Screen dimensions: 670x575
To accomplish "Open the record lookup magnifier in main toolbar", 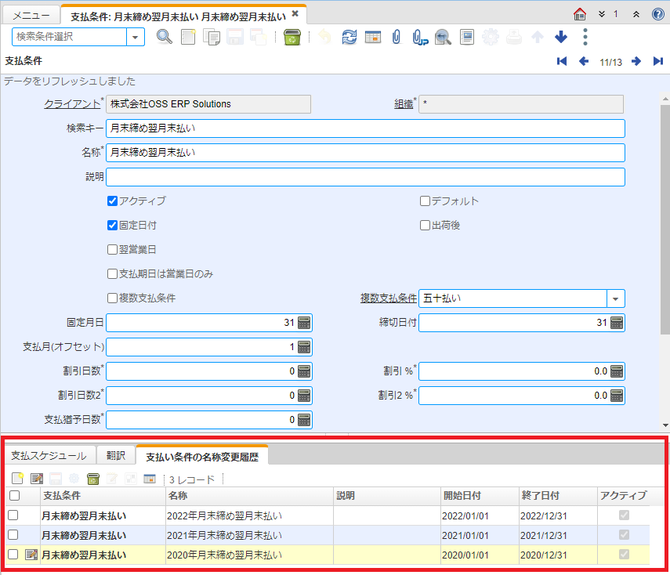I will pos(164,37).
